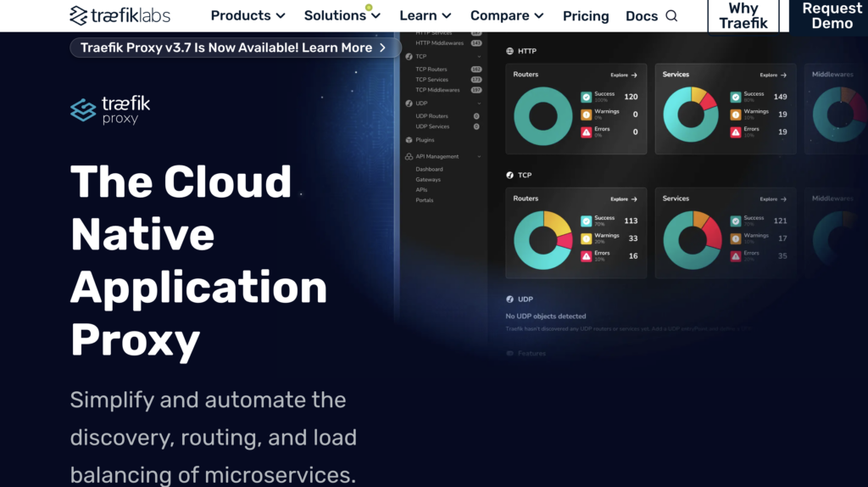
Task: Select HTTP Middlewares in sidebar
Action: pyautogui.click(x=440, y=43)
